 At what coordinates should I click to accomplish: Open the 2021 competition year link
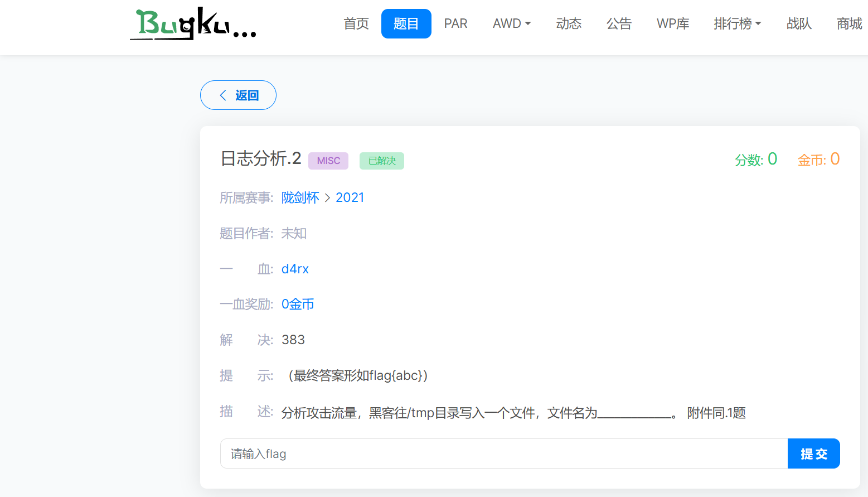pos(350,197)
